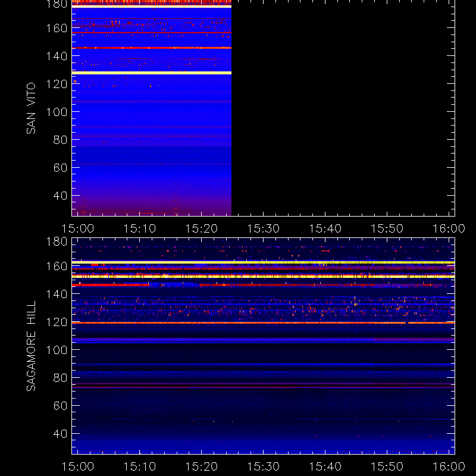Choose 15:30 time label under Sagamore Hill plot
The width and height of the screenshot is (476, 476).
(263, 466)
